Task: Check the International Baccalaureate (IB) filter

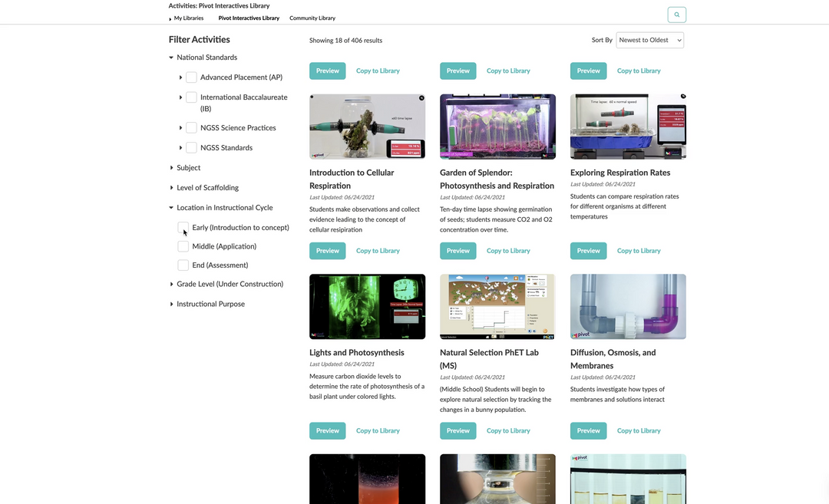Action: (x=191, y=97)
